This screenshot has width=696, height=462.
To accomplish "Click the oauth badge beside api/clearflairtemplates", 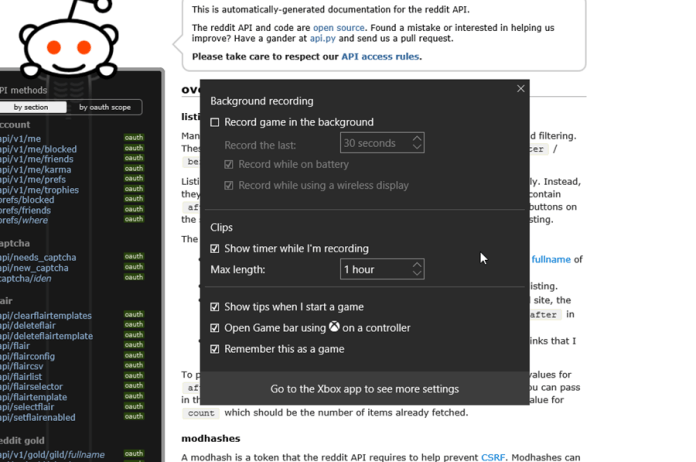I will [x=134, y=315].
